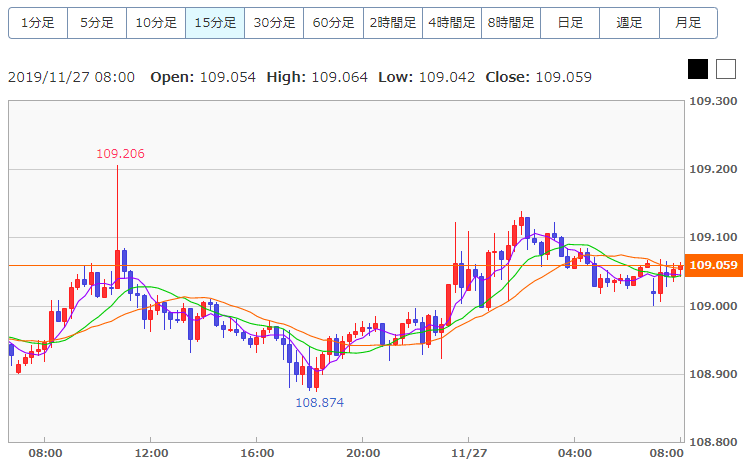Click the 20:00 time axis label

coord(363,453)
